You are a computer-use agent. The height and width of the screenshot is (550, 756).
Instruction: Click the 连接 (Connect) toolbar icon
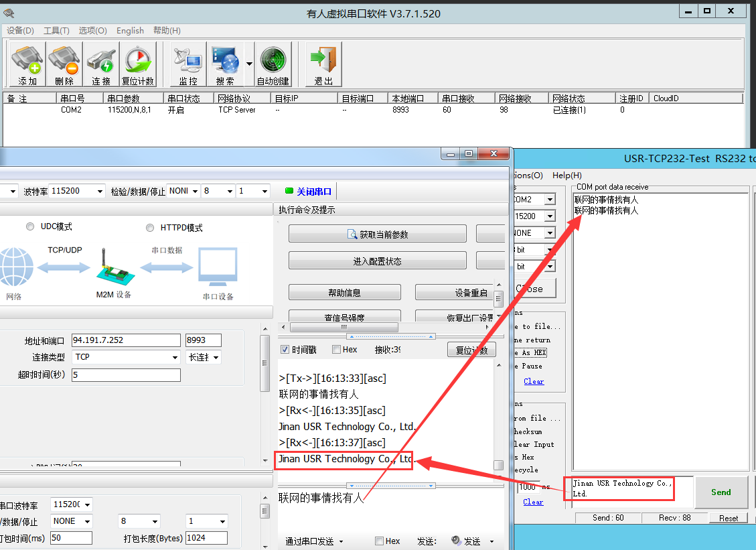101,65
